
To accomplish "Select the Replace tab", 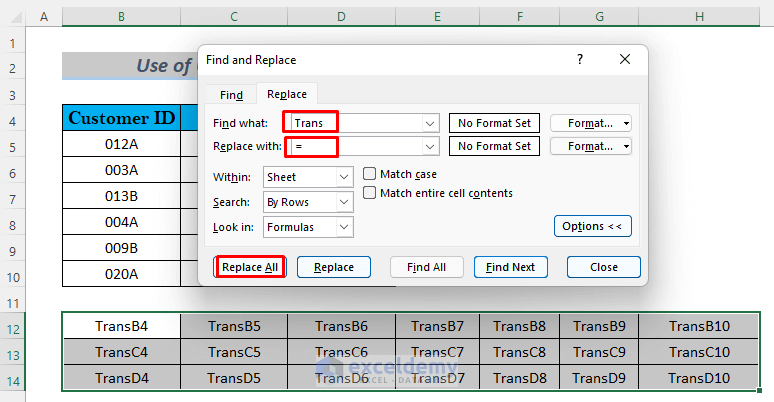I will pos(287,94).
